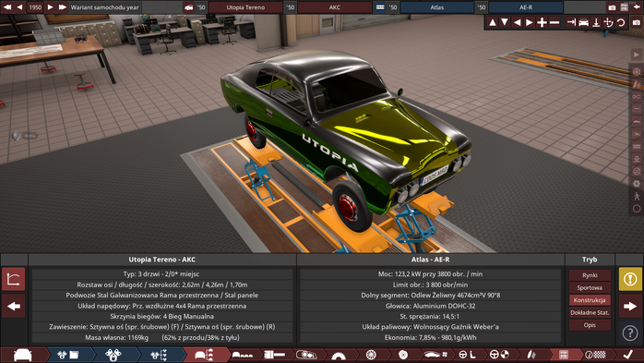644x363 pixels.
Task: Rotate camera left with left triangle
Action: coord(517,22)
